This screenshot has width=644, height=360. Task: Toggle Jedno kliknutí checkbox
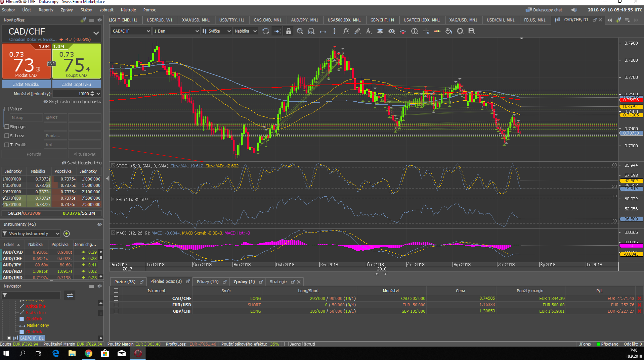pyautogui.click(x=287, y=344)
